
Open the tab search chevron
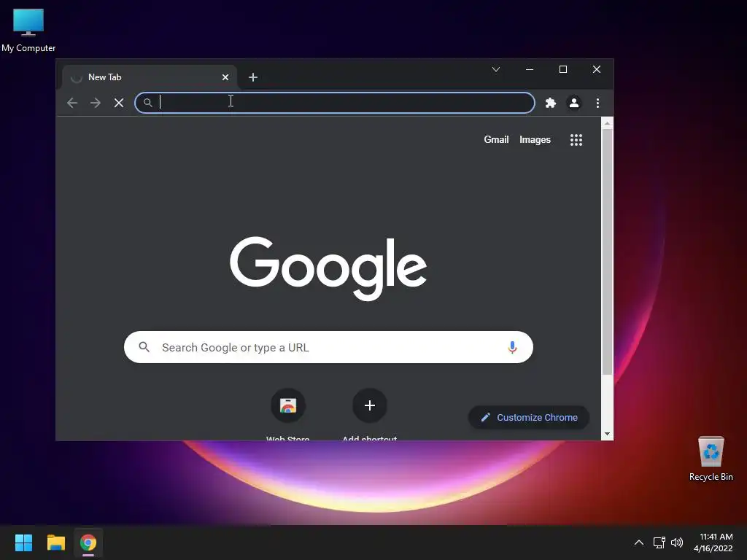pos(496,69)
